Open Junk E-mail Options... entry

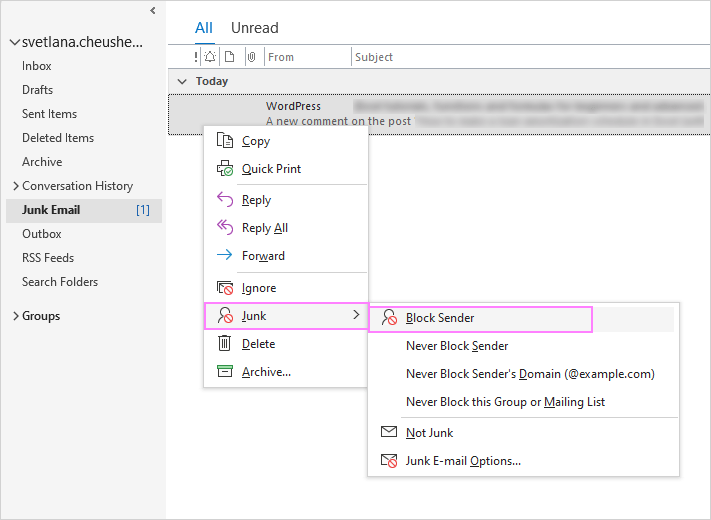(x=523, y=461)
